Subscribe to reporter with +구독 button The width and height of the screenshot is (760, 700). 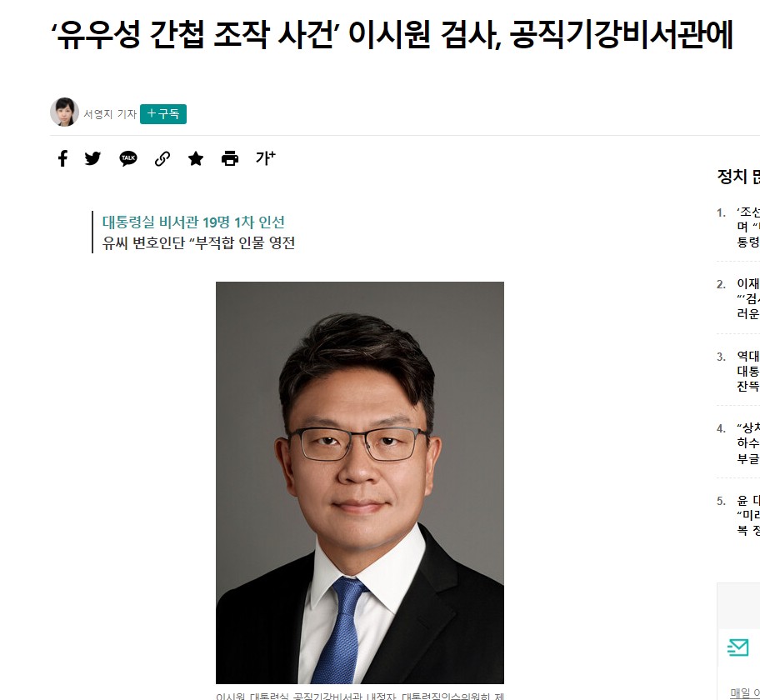163,114
